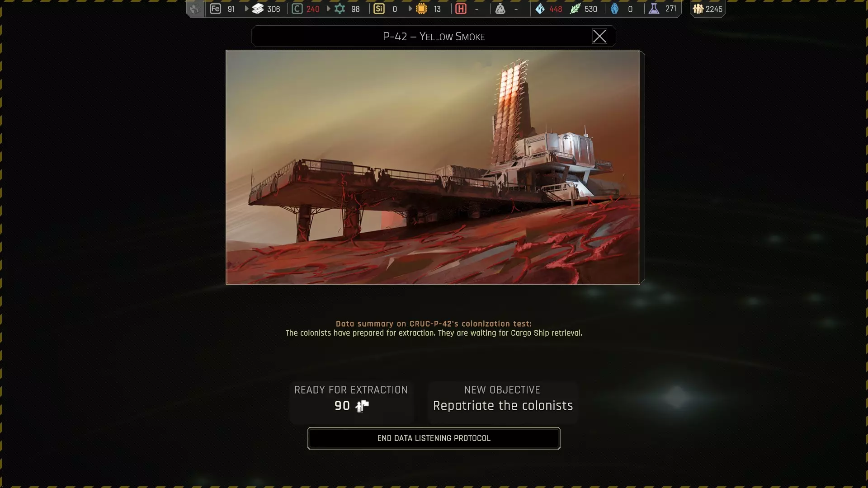Click the red Hydrogen (H) icon
The width and height of the screenshot is (868, 488).
(461, 9)
